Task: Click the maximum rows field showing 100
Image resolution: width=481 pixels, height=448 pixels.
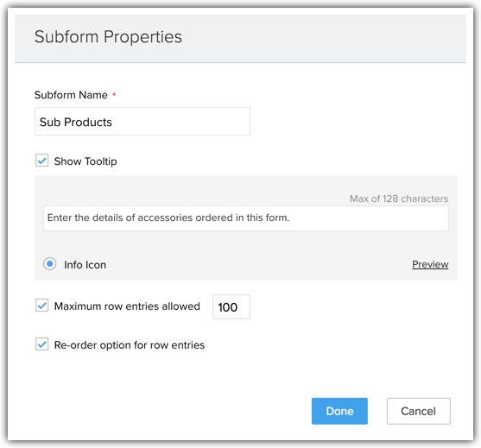Action: [x=231, y=307]
